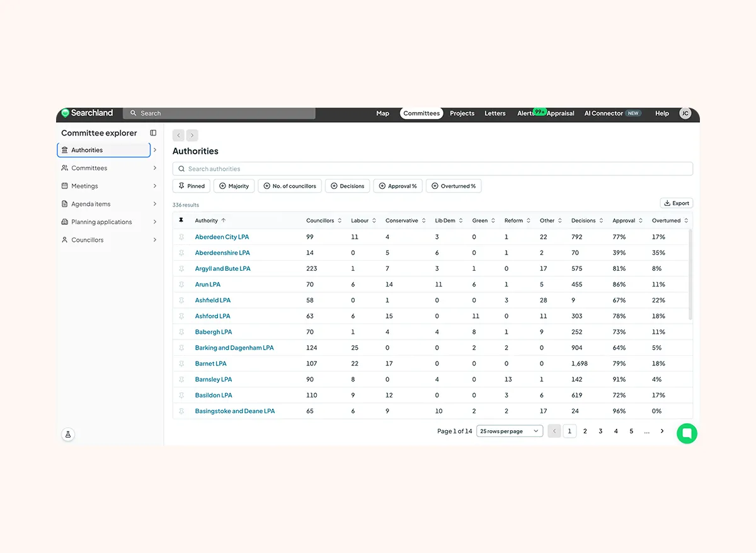This screenshot has height=553, width=756.
Task: Pin the Basingstoke and Deane LPA row
Action: pos(181,411)
